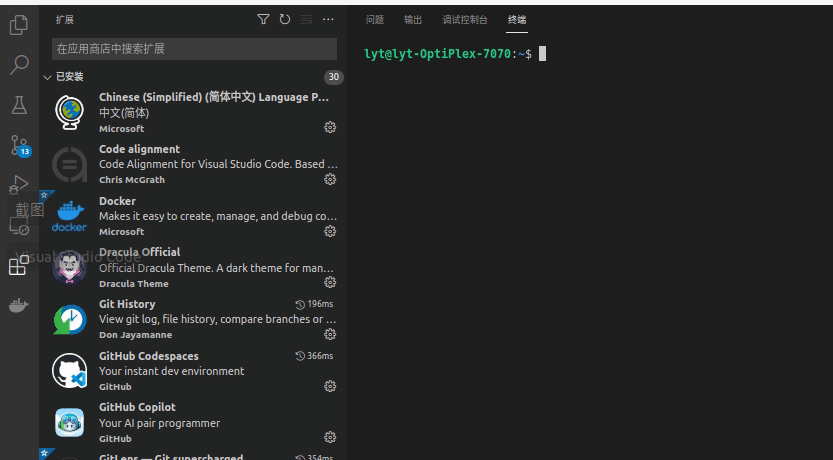Select the Docker extension title

coord(117,201)
